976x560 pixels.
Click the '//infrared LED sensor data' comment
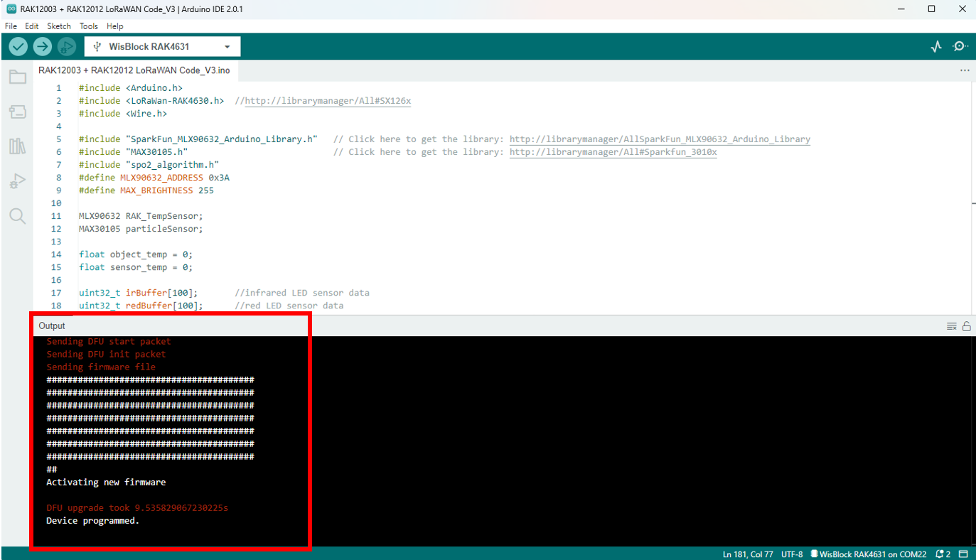point(302,293)
